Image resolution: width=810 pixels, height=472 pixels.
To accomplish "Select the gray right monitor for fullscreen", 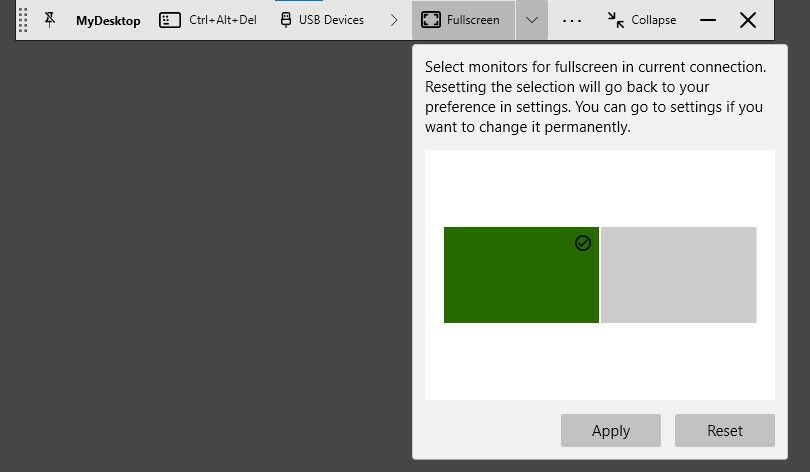I will [678, 275].
